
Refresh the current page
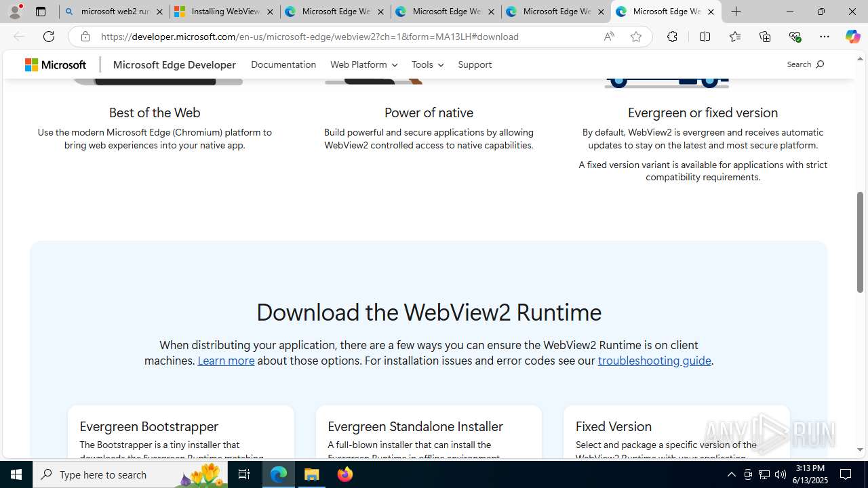click(49, 37)
